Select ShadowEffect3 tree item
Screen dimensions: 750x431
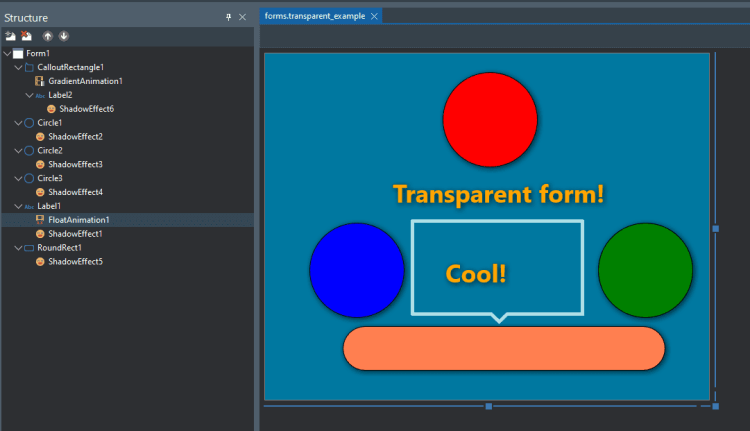[75, 165]
